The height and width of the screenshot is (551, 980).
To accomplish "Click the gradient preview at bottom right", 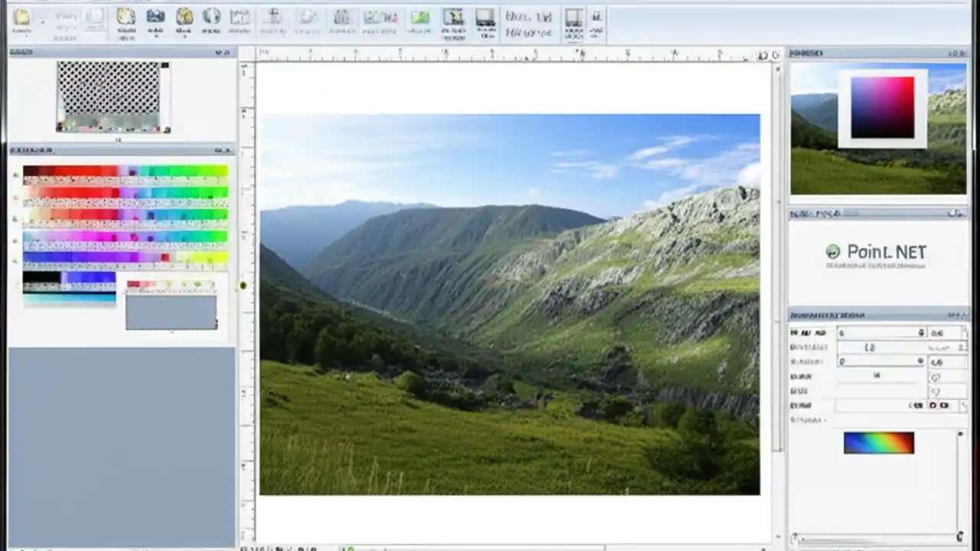I will click(x=878, y=442).
